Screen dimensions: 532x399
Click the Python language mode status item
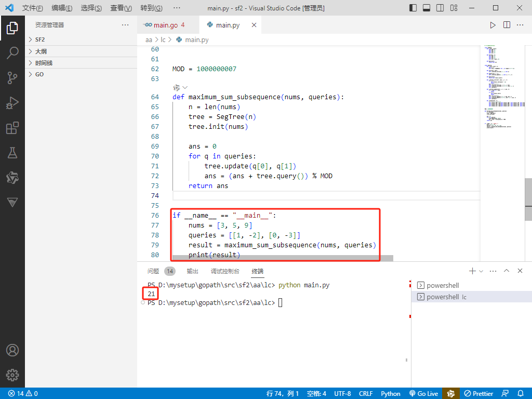point(391,393)
